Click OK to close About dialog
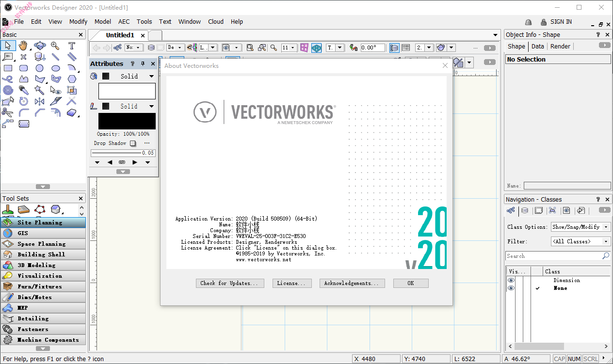The image size is (613, 364). pyautogui.click(x=411, y=283)
